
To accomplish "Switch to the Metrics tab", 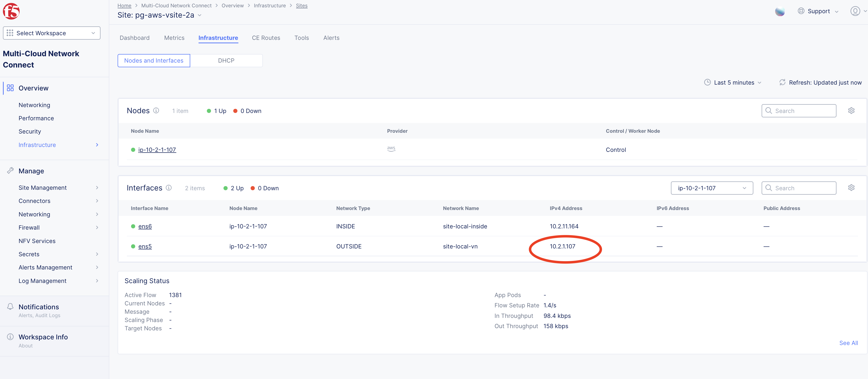I will pos(174,38).
